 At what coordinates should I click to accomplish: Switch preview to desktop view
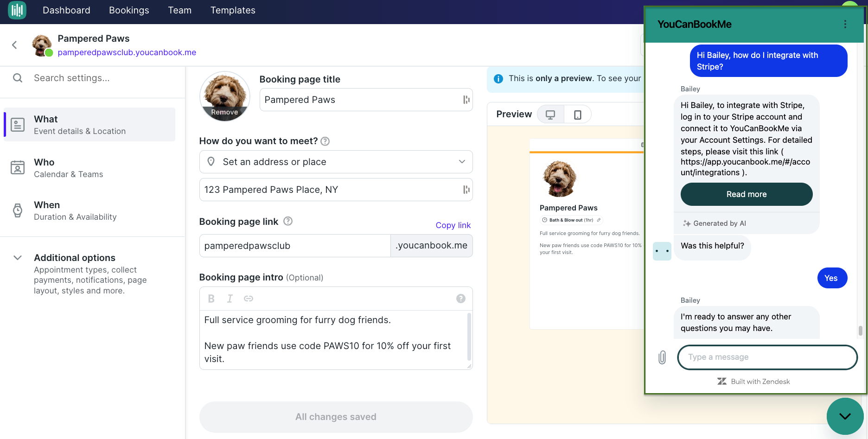point(550,115)
